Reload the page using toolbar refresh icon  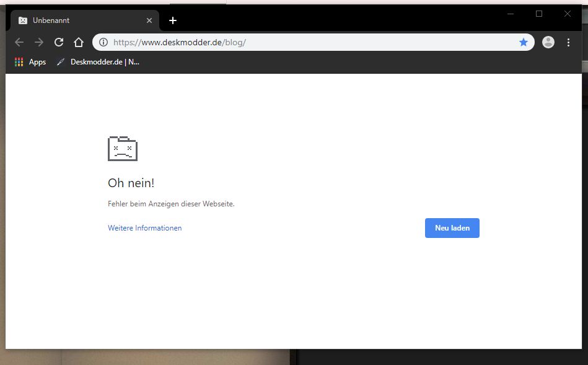pos(59,42)
